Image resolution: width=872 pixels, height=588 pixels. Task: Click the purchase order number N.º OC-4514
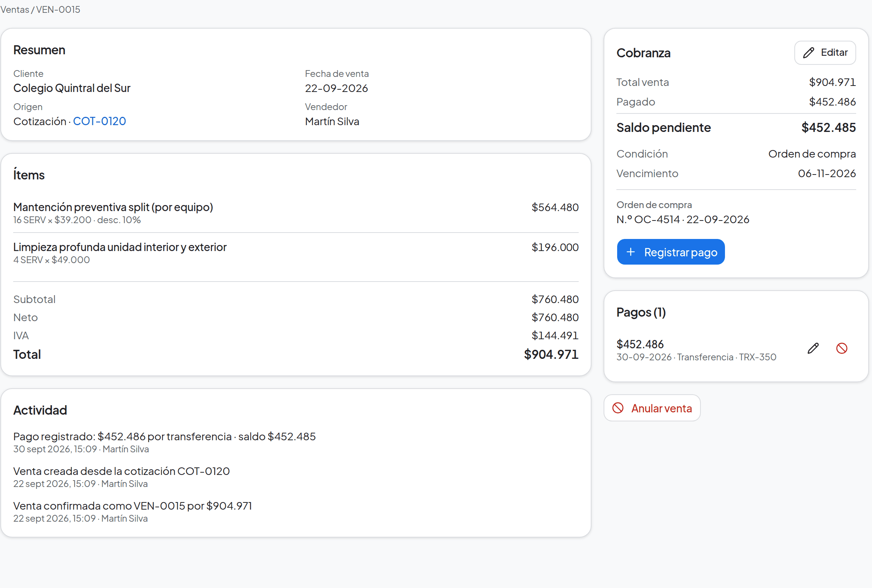pos(648,219)
